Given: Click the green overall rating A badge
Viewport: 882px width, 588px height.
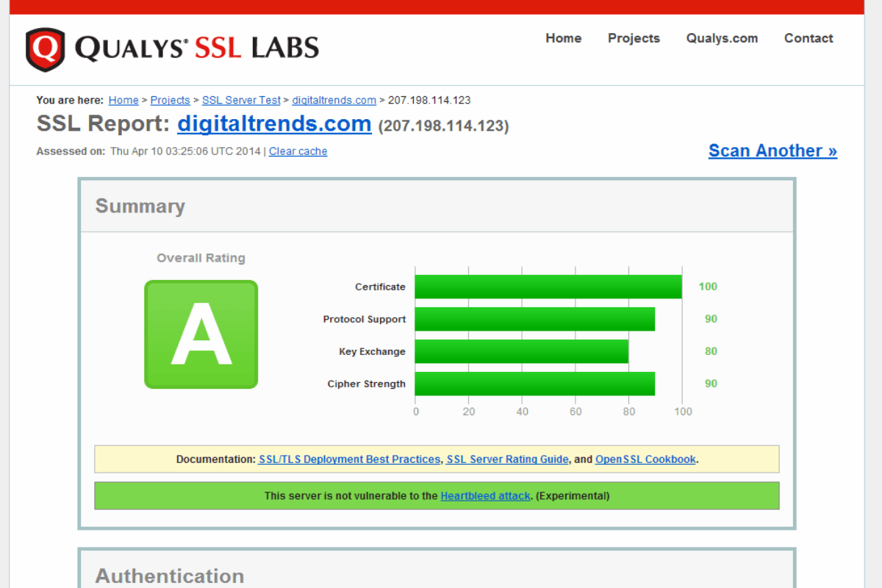Looking at the screenshot, I should tap(201, 334).
